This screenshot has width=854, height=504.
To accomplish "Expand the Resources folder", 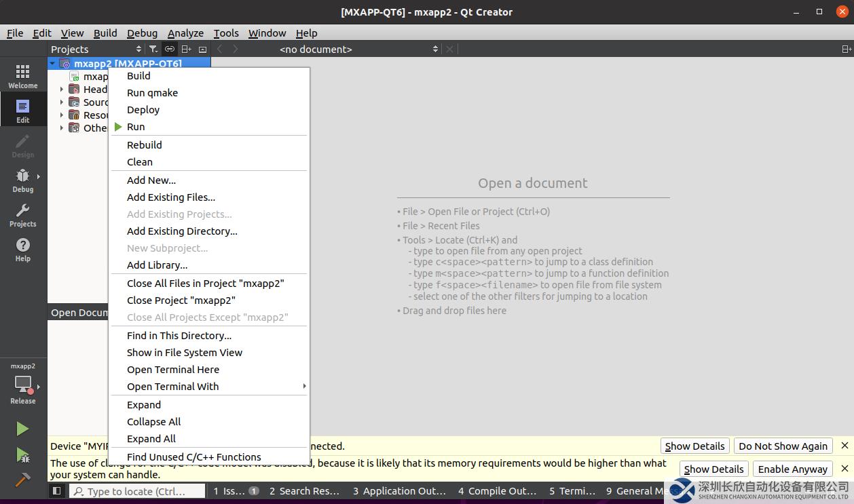I will coord(61,115).
